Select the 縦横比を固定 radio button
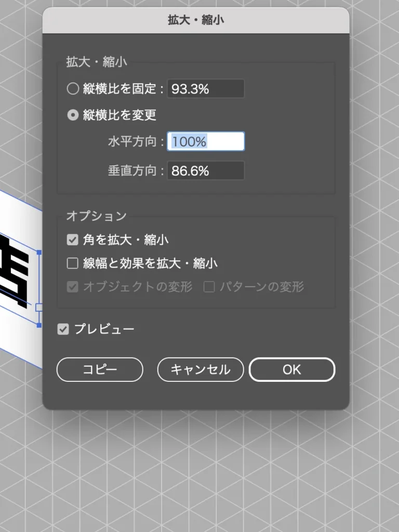The height and width of the screenshot is (532, 399). 73,88
